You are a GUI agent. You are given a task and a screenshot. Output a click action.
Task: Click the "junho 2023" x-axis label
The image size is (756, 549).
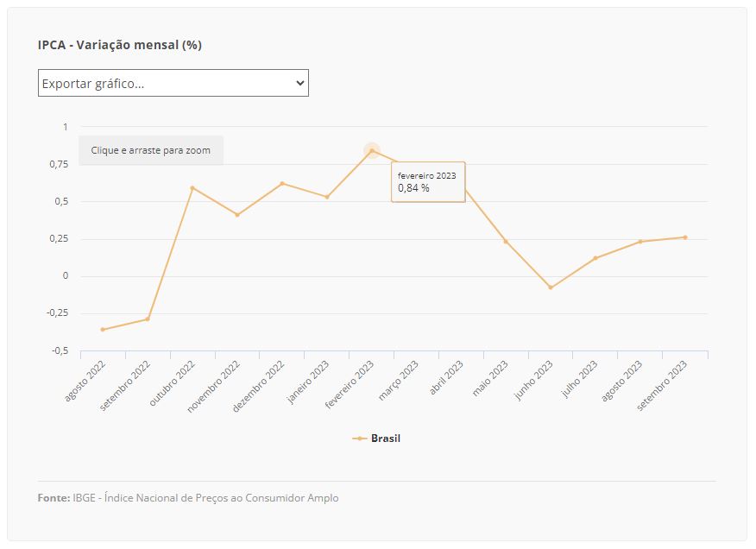tap(533, 381)
